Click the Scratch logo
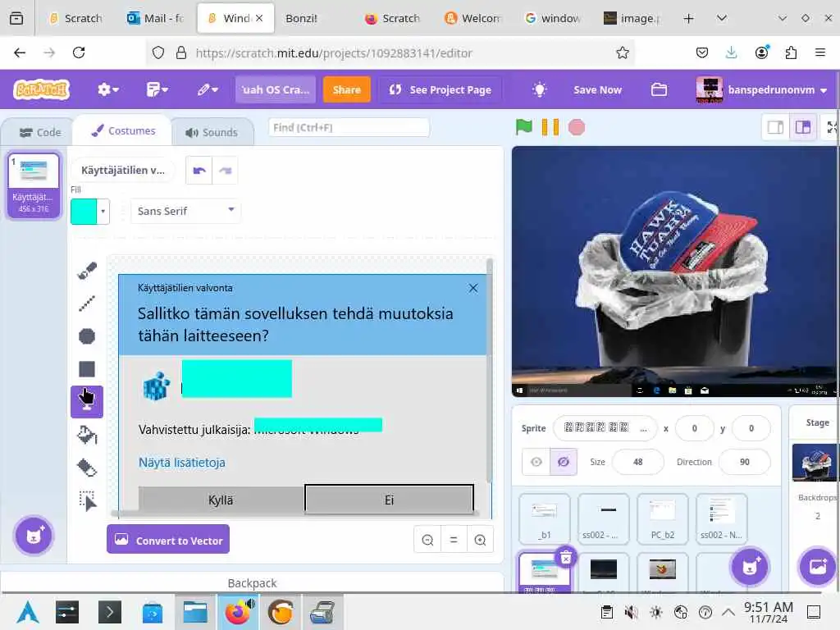The image size is (840, 630). pos(42,89)
